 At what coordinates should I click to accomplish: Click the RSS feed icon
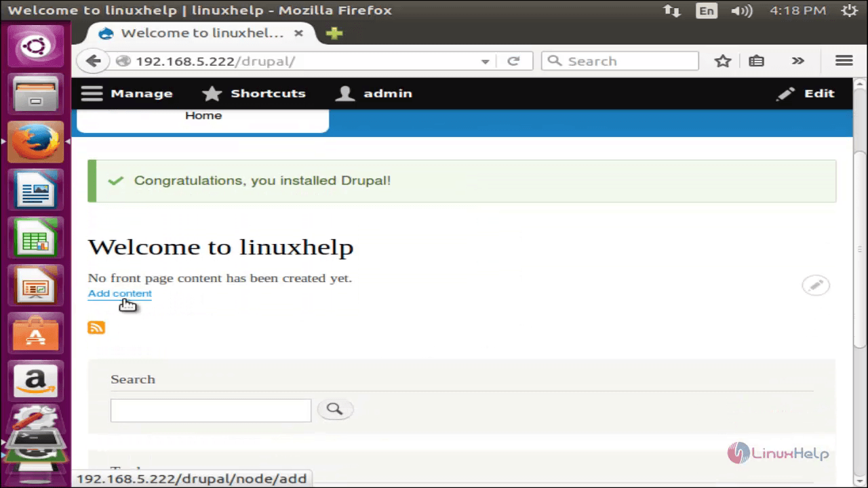96,328
